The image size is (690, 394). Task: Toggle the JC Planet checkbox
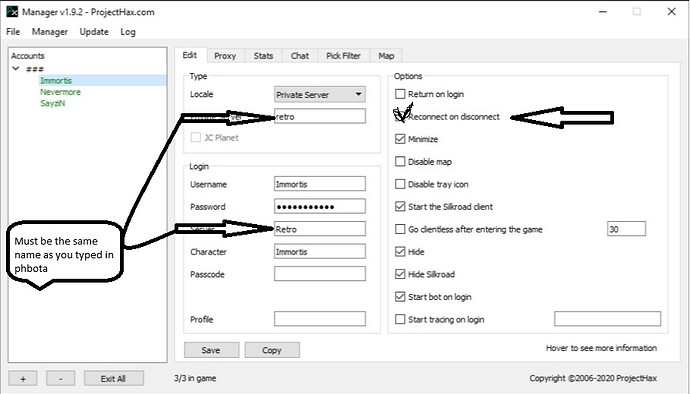click(x=196, y=137)
